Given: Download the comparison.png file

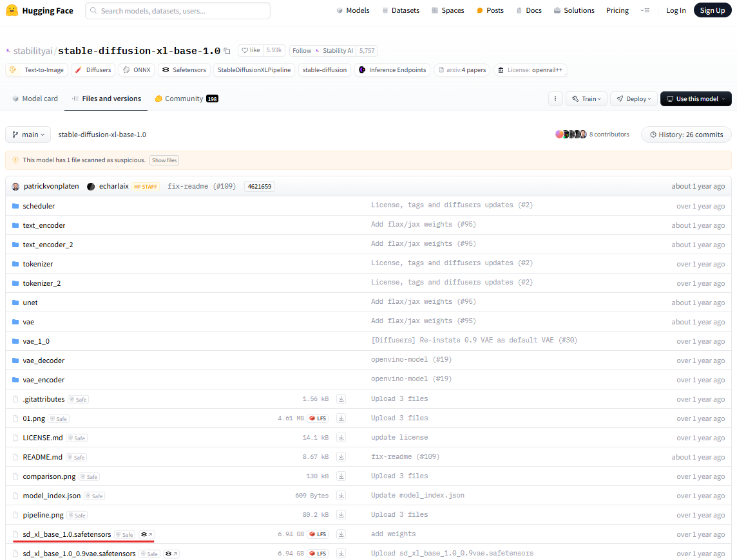Looking at the screenshot, I should tap(341, 476).
